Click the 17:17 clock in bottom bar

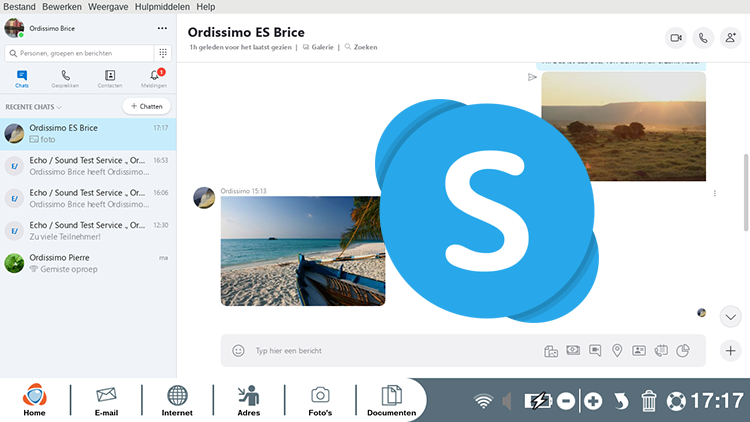pos(717,401)
